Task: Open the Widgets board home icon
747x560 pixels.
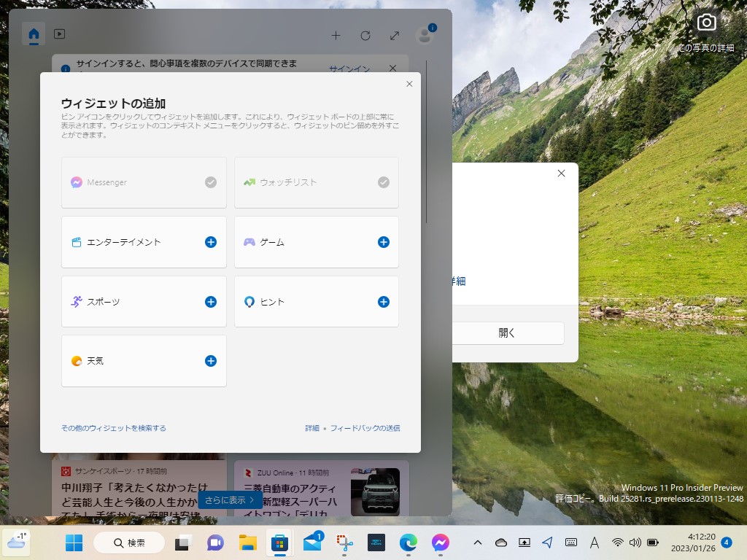Action: pyautogui.click(x=34, y=34)
